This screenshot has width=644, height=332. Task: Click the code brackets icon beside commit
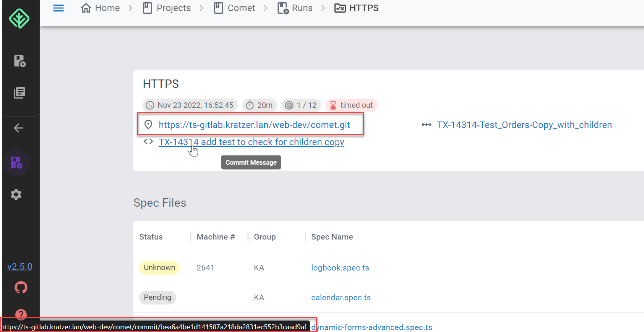pos(148,142)
